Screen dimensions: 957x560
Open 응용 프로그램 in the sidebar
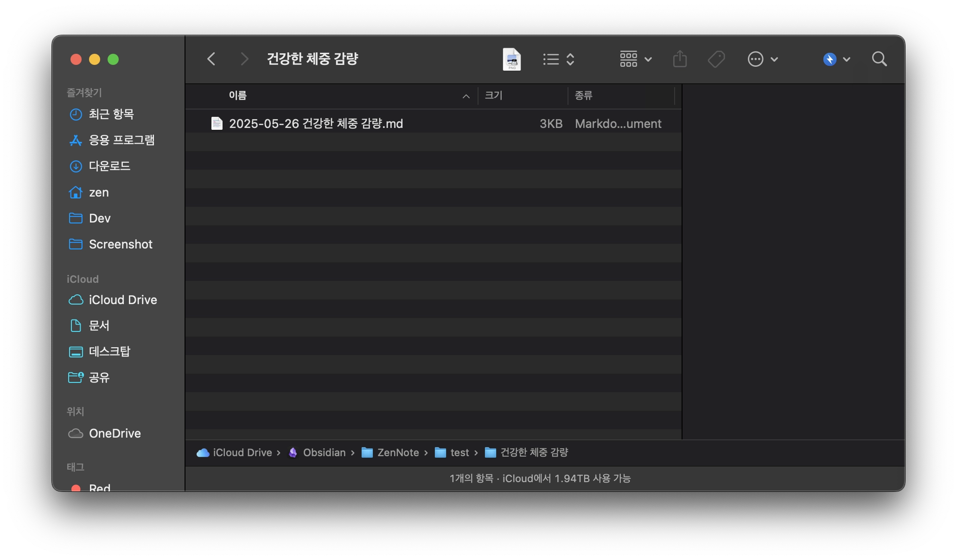[x=121, y=140]
